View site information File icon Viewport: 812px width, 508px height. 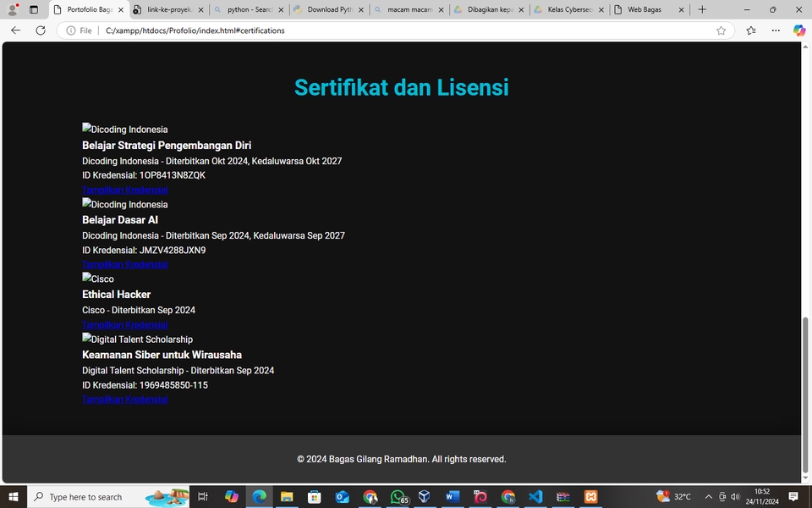[x=80, y=30]
